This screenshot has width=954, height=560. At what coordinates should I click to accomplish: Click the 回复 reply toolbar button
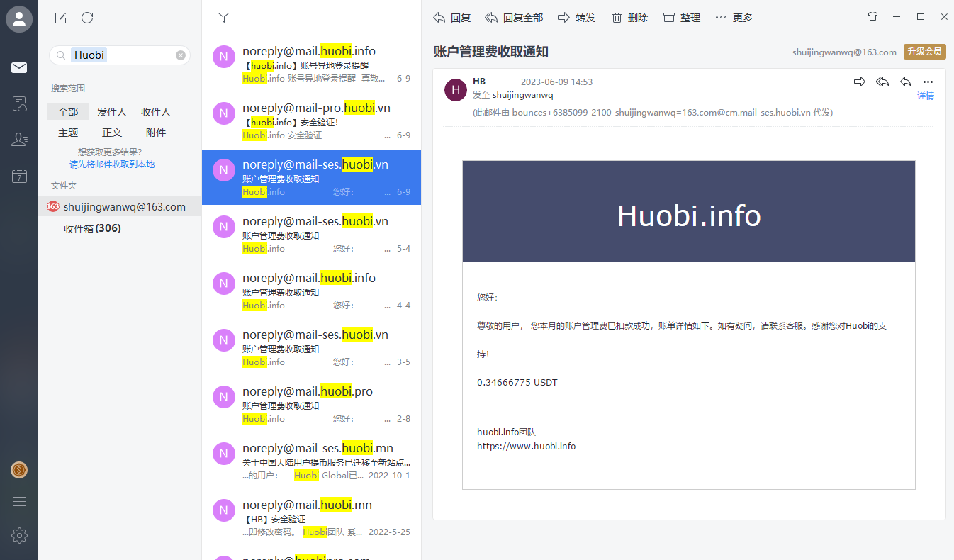(452, 18)
